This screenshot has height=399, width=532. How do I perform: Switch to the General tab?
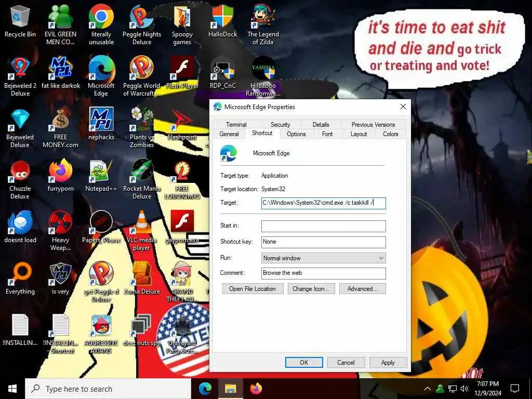pyautogui.click(x=229, y=134)
